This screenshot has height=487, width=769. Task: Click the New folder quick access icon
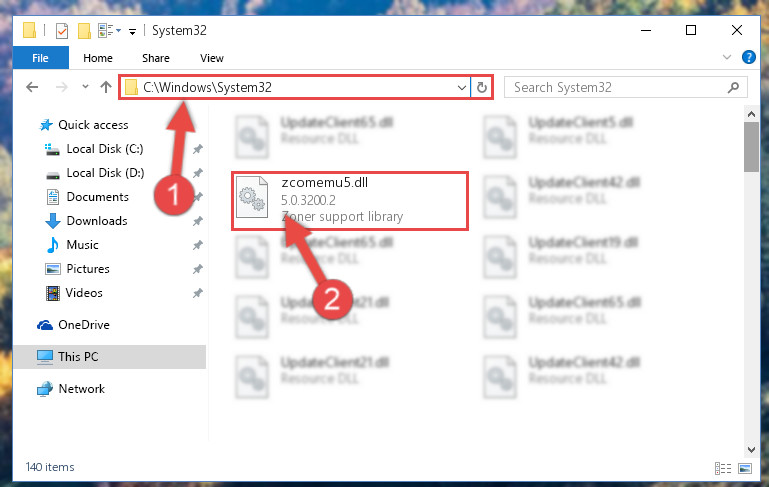point(84,31)
